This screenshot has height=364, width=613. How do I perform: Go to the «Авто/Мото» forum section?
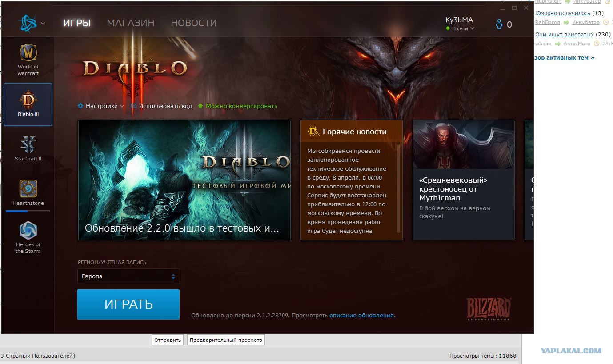click(x=577, y=44)
